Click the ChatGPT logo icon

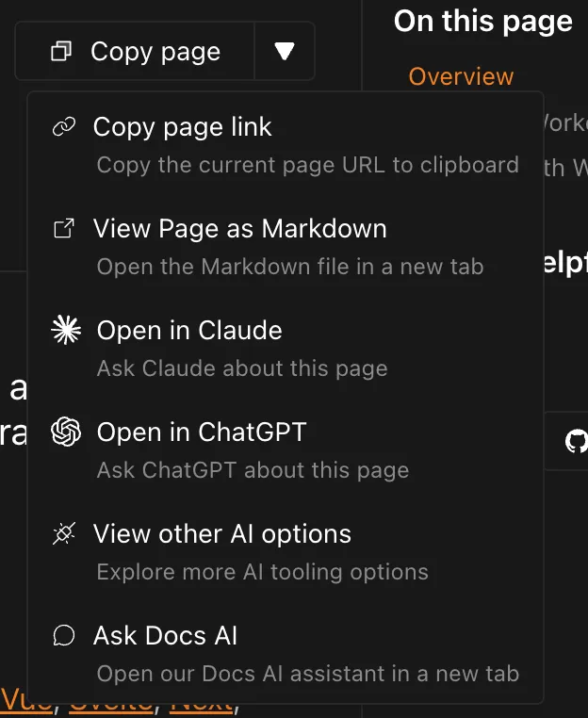pyautogui.click(x=65, y=432)
